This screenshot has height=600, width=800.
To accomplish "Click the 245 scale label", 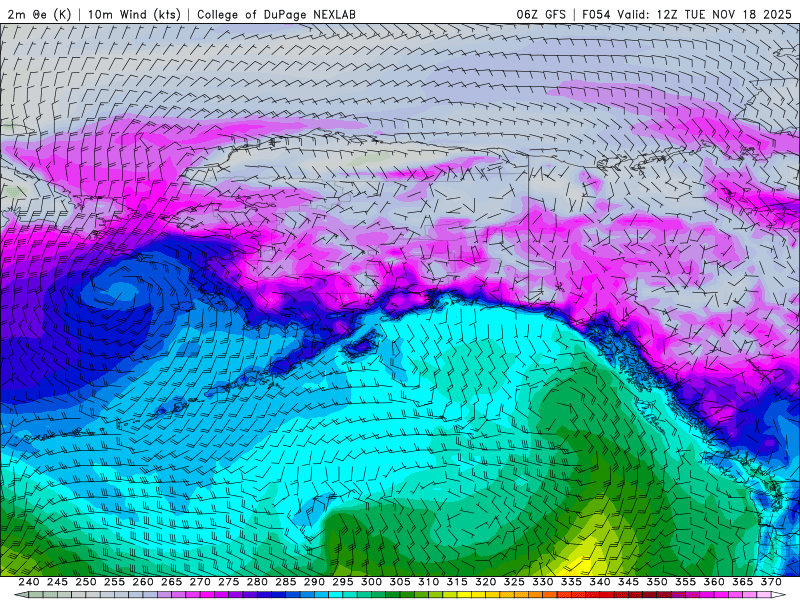I will pyautogui.click(x=57, y=582).
